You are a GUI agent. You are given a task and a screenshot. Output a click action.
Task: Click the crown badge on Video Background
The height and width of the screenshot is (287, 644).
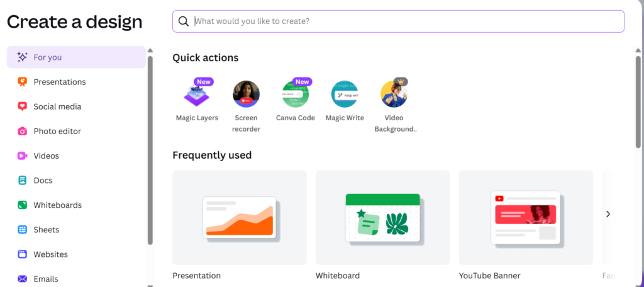click(401, 81)
